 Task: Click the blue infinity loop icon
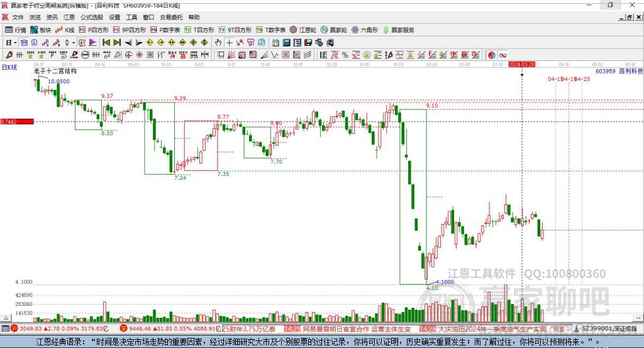[502, 55]
